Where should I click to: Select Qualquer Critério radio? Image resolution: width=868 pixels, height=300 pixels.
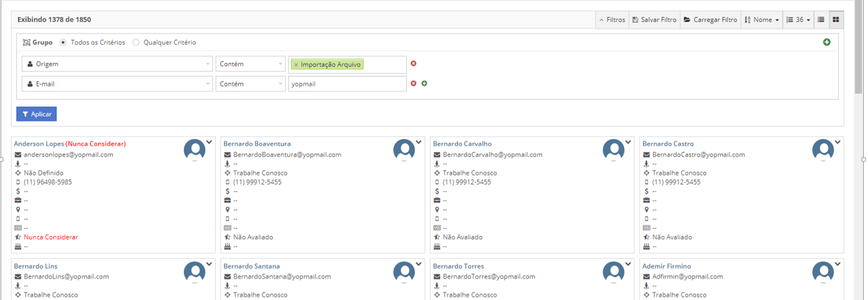pyautogui.click(x=136, y=42)
